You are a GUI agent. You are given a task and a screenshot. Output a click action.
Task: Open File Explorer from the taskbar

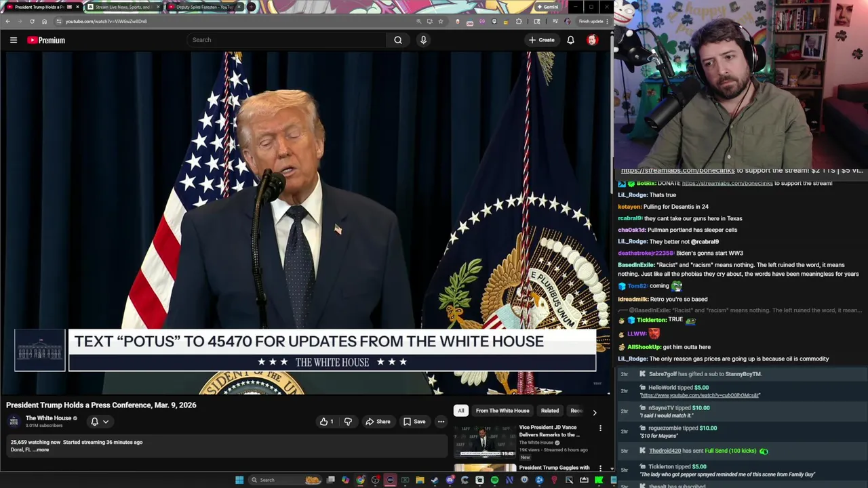[x=420, y=480]
